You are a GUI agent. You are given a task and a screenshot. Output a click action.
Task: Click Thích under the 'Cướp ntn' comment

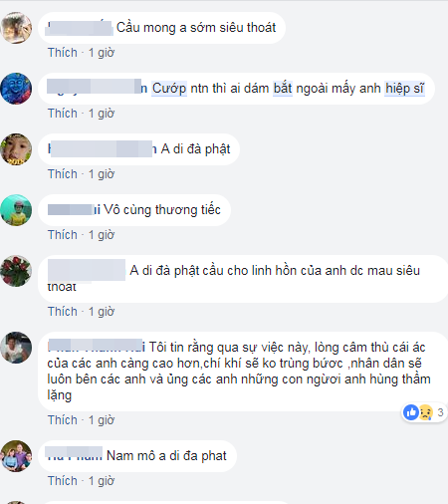point(63,114)
